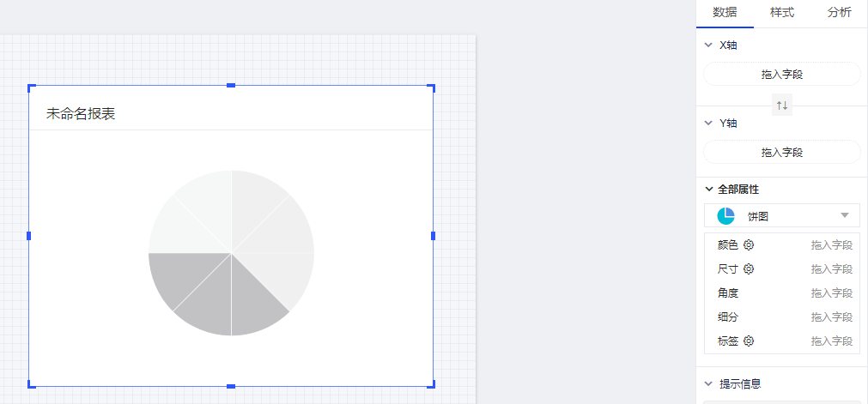This screenshot has width=868, height=404.
Task: Click the top-center resize handle of chart
Action: (x=231, y=86)
